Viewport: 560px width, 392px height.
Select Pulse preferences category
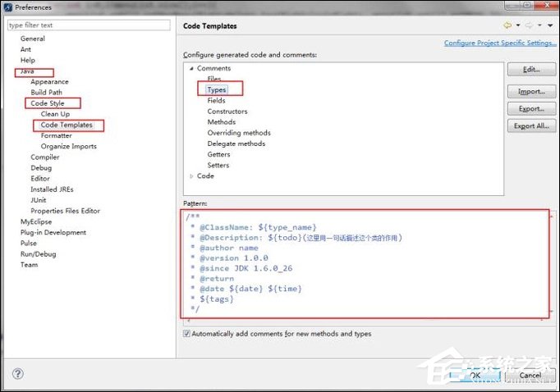click(29, 243)
